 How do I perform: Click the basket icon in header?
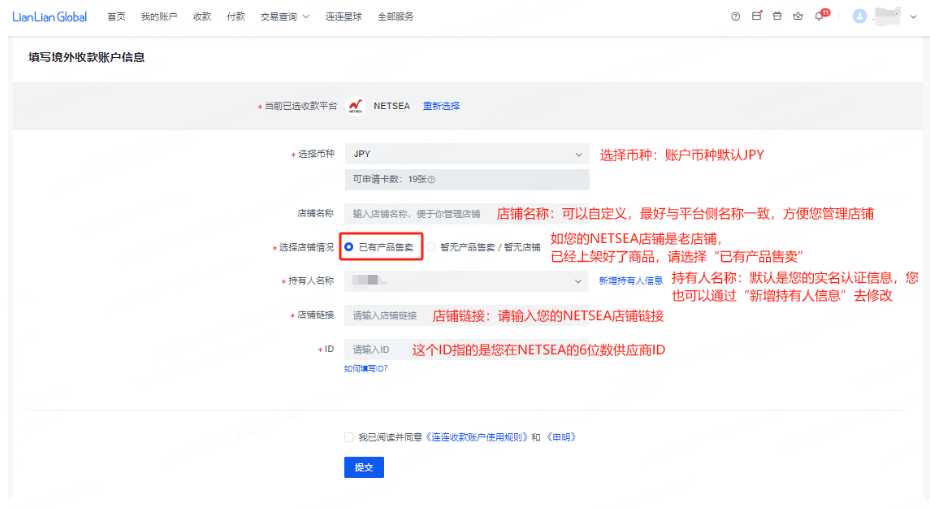[x=798, y=17]
